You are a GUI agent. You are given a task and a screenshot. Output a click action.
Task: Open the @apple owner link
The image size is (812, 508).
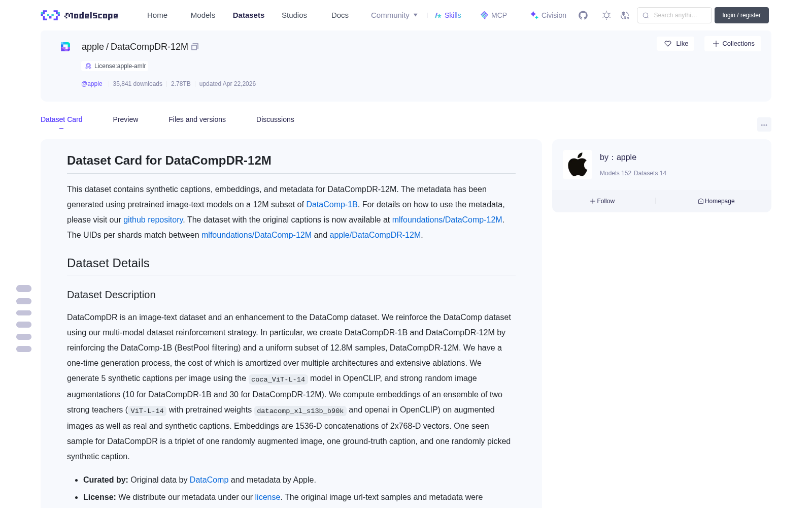(92, 84)
